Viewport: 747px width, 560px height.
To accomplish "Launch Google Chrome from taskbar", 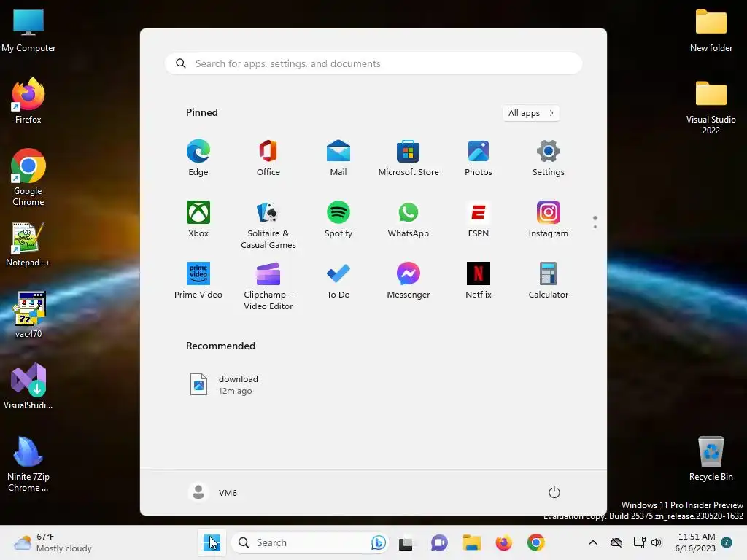I will pos(536,542).
